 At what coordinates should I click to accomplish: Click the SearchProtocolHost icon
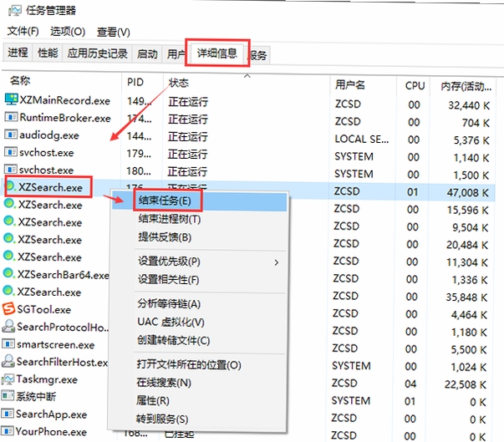(x=8, y=327)
